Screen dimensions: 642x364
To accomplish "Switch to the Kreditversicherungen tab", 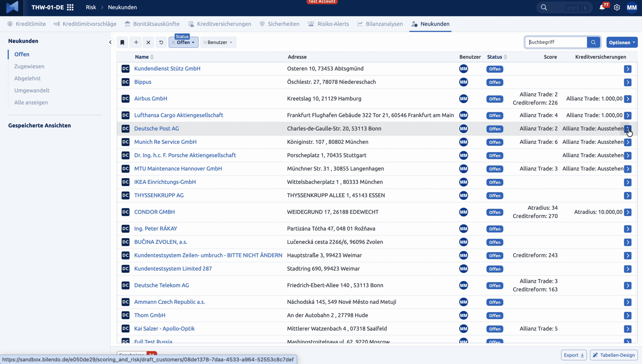I will 220,24.
